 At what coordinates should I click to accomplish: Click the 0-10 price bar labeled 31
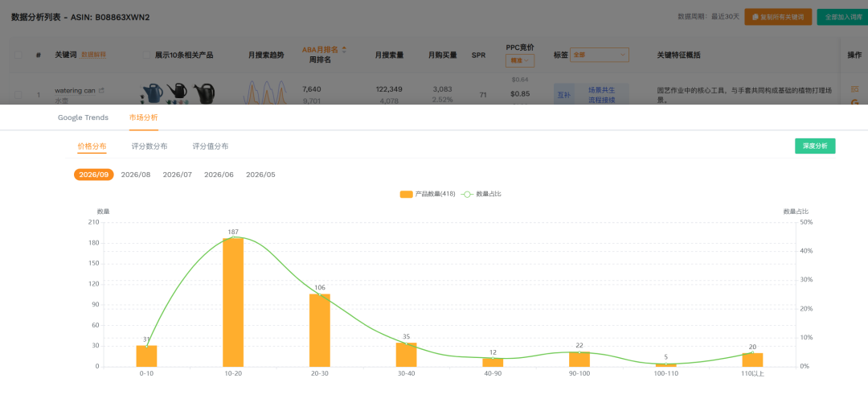click(147, 356)
